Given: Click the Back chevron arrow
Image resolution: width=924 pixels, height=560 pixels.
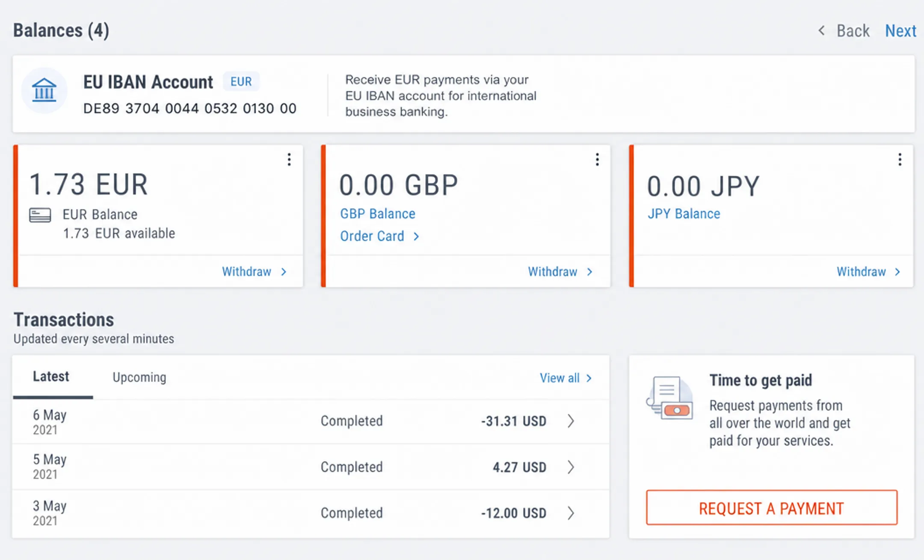Looking at the screenshot, I should [x=821, y=30].
